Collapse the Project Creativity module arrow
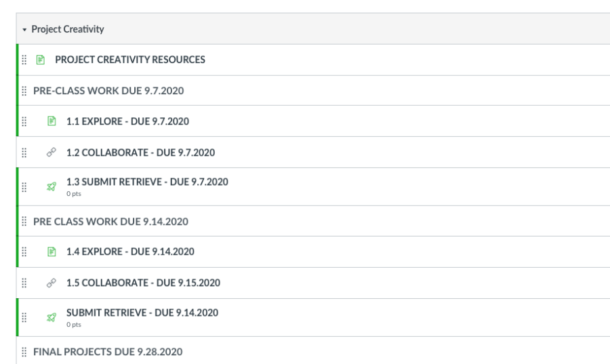This screenshot has width=610, height=364. click(x=24, y=30)
